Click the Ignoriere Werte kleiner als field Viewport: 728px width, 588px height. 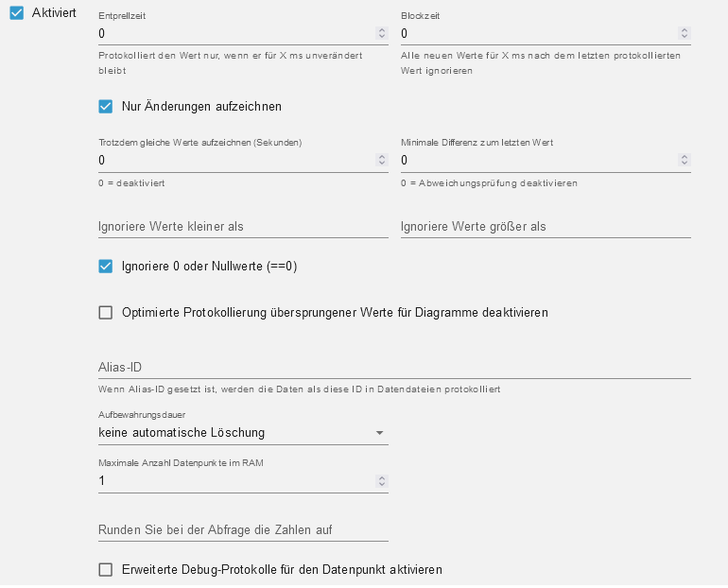pos(243,227)
